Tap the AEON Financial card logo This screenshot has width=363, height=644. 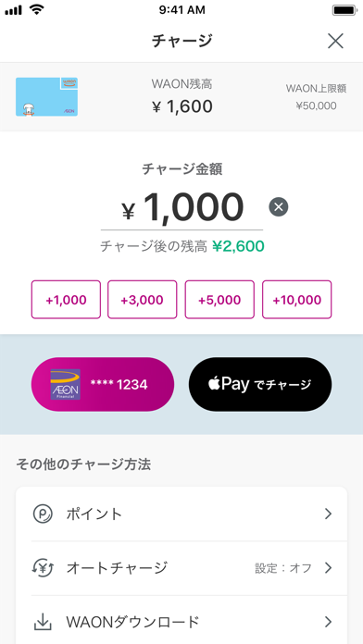[65, 385]
